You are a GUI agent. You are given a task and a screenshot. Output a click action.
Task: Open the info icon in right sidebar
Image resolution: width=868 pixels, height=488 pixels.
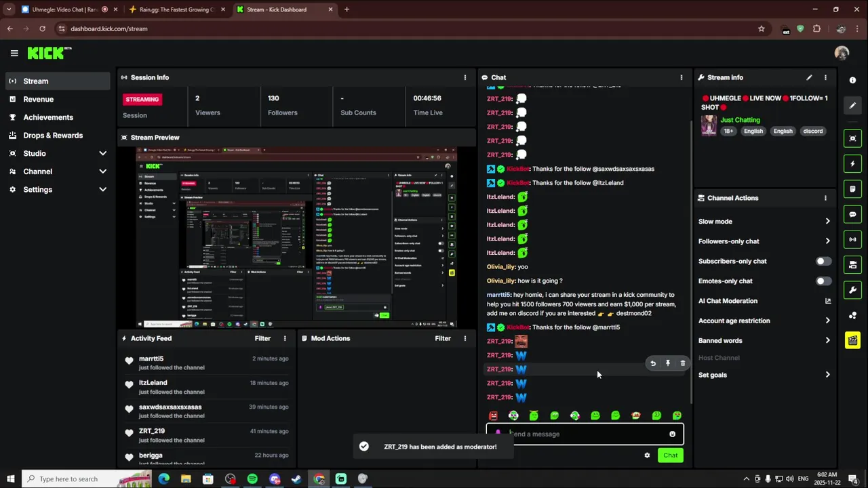coord(852,80)
